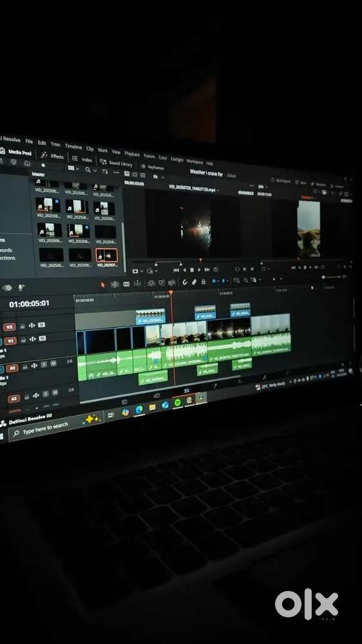Click the Index panel button
The image size is (362, 644).
pyautogui.click(x=82, y=159)
